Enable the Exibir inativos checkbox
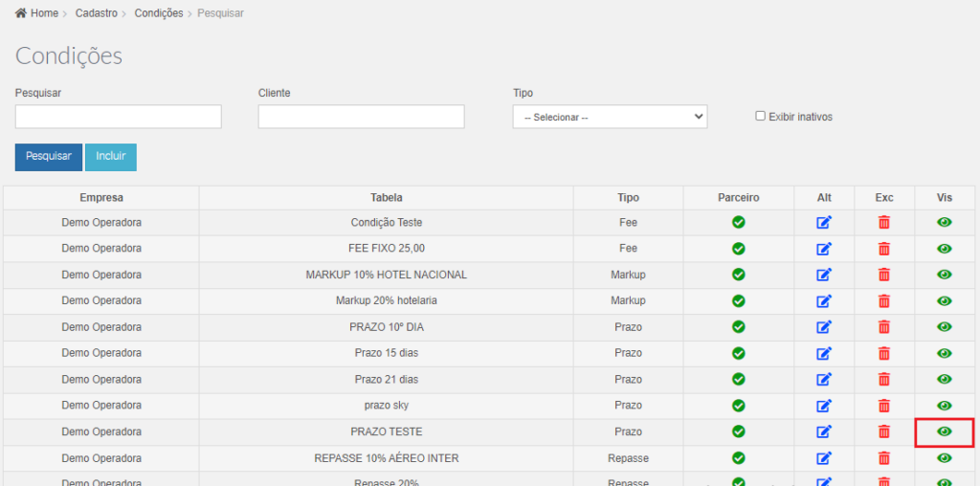The width and height of the screenshot is (980, 486). pyautogui.click(x=760, y=116)
